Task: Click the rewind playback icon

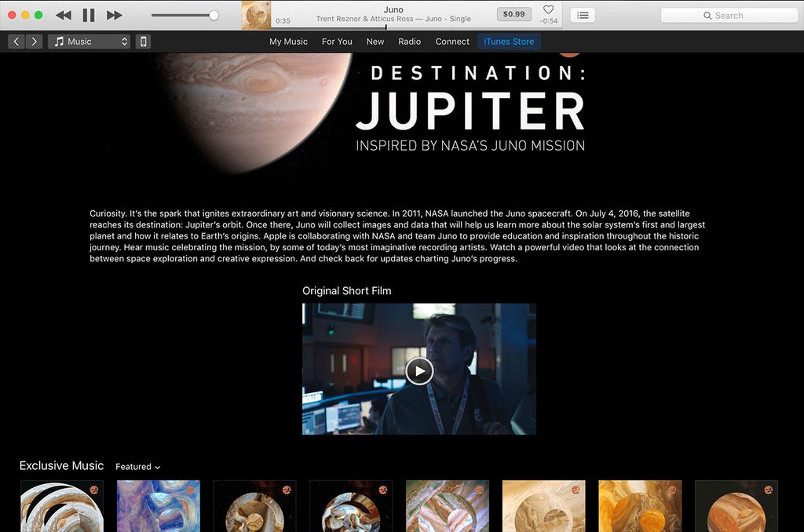Action: 63,14
